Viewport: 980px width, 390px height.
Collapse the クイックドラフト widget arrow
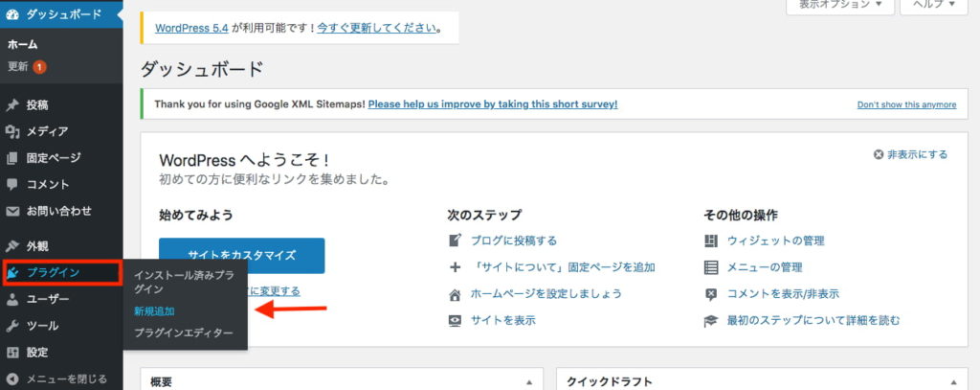pos(953,382)
